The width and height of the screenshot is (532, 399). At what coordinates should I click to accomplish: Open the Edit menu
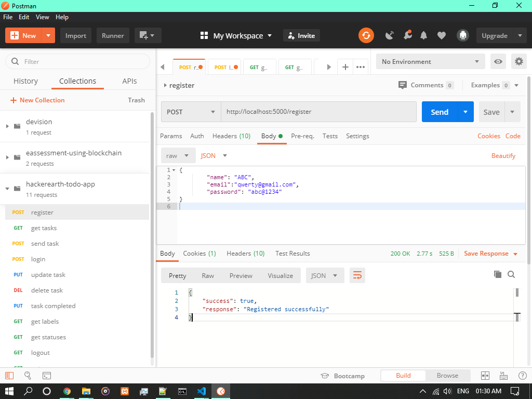(x=24, y=17)
